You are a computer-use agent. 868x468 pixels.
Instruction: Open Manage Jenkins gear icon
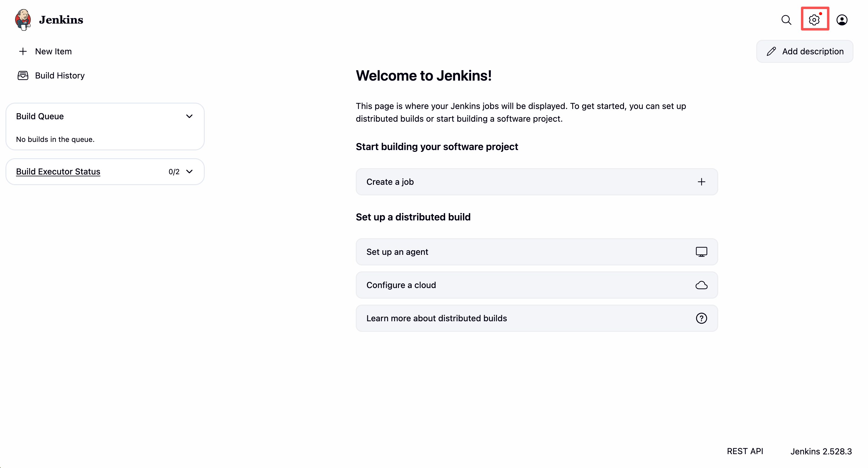[814, 20]
